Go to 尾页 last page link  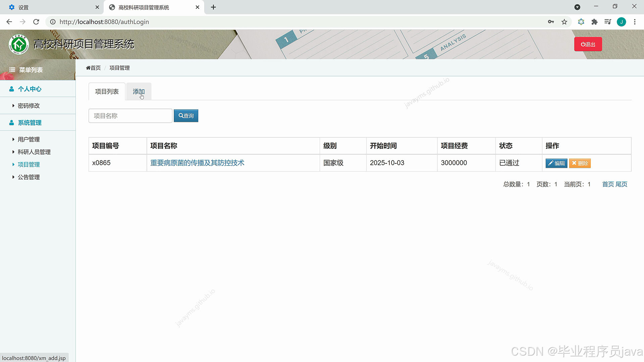(x=621, y=184)
